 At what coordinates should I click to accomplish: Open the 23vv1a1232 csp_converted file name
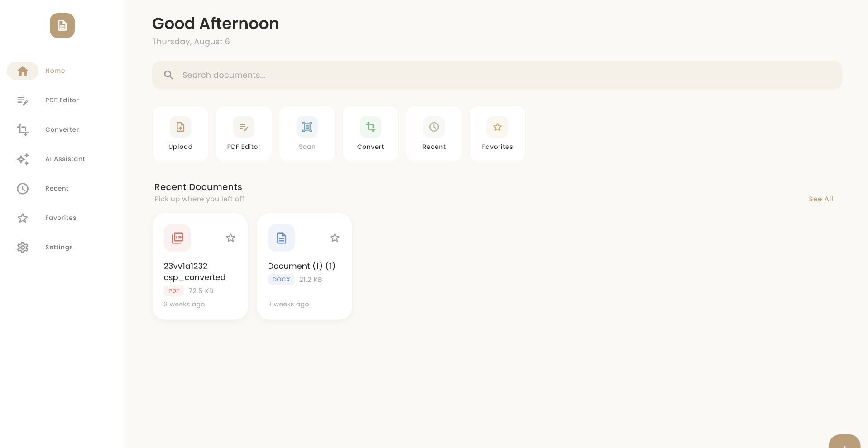click(195, 272)
